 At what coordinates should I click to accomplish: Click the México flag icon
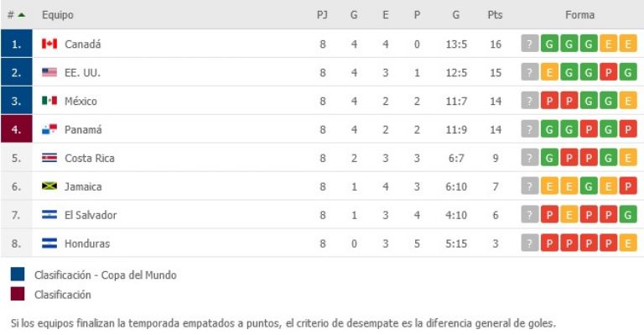point(49,101)
